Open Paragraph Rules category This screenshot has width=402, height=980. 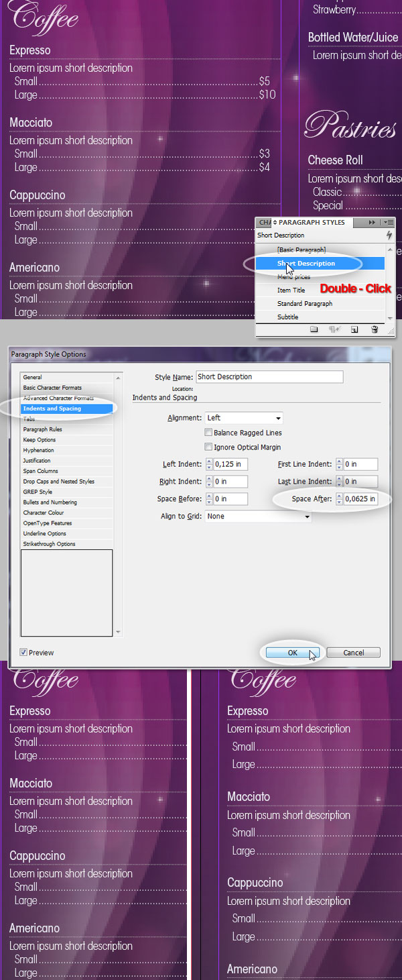tap(67, 429)
